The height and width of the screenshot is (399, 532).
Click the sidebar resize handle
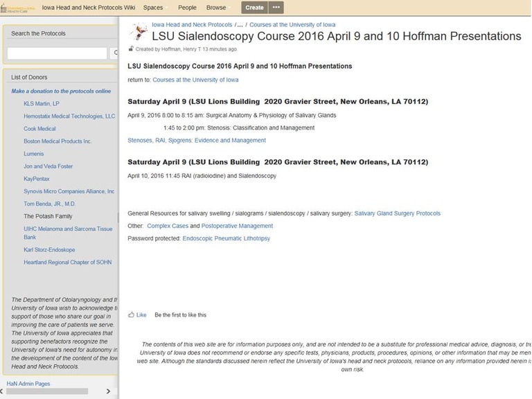(118, 217)
